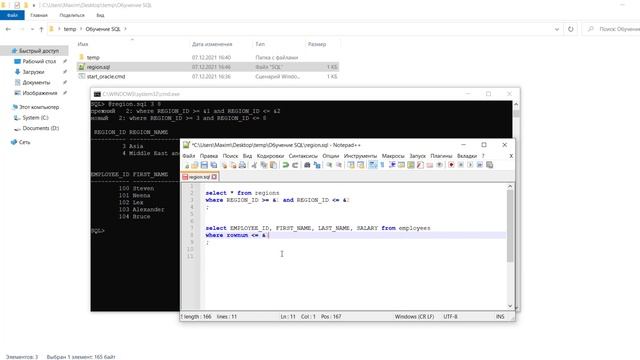Toggle the indent guide icon
The width and height of the screenshot is (640, 360).
tap(392, 165)
